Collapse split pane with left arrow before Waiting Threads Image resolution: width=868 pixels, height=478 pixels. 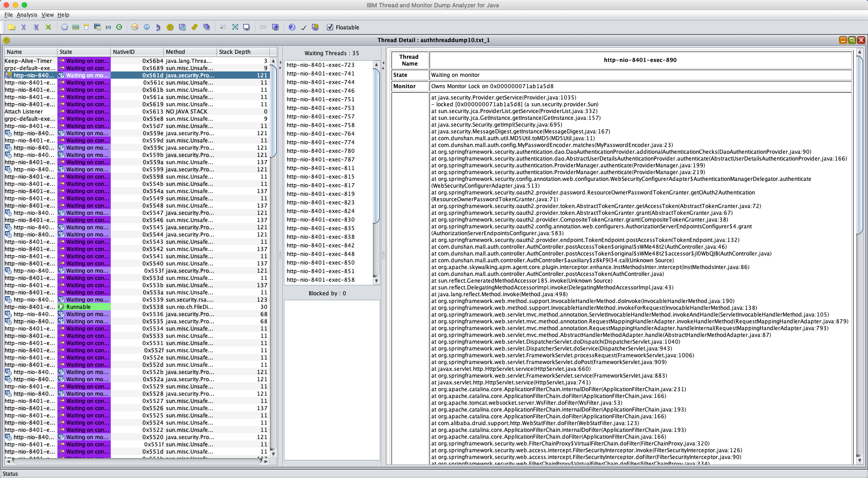point(280,62)
